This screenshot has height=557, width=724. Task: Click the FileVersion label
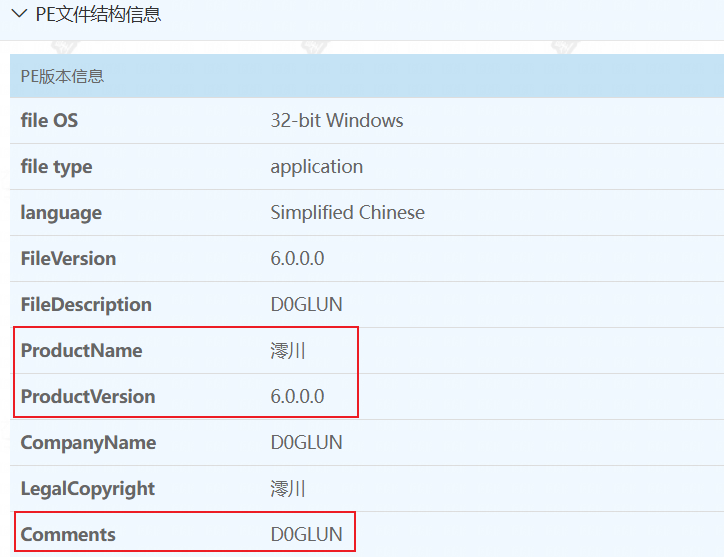click(68, 259)
